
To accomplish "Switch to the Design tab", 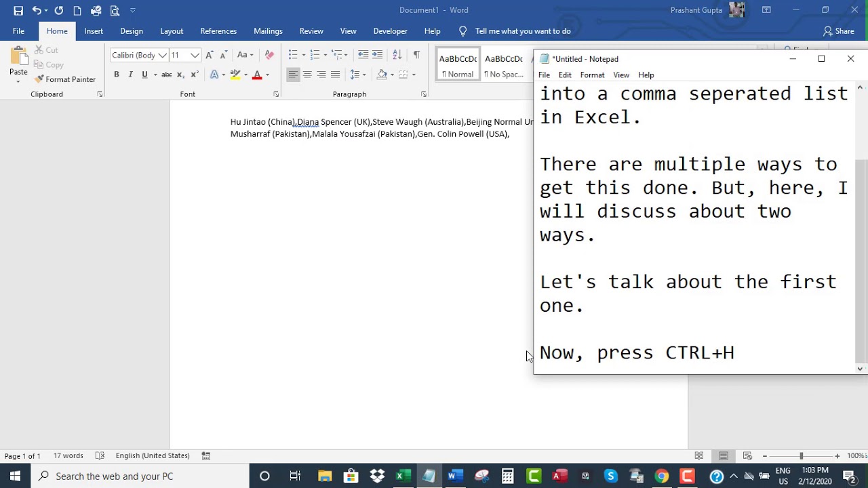I will coord(132,31).
